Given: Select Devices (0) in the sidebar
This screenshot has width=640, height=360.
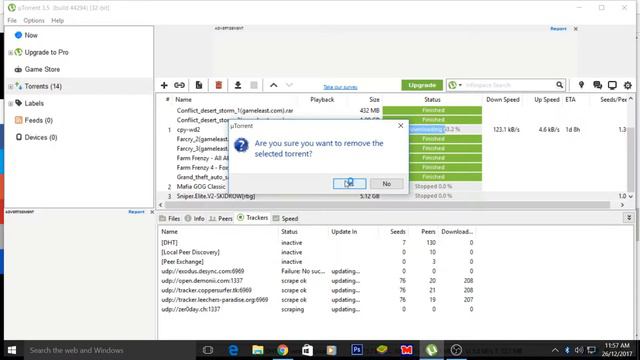Looking at the screenshot, I should point(36,138).
